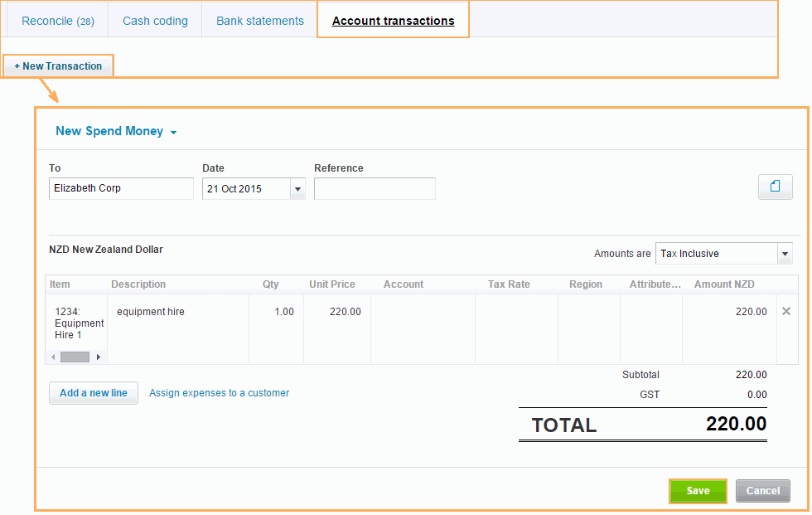Remove the equipment hire line item
The width and height of the screenshot is (812, 515).
point(786,312)
